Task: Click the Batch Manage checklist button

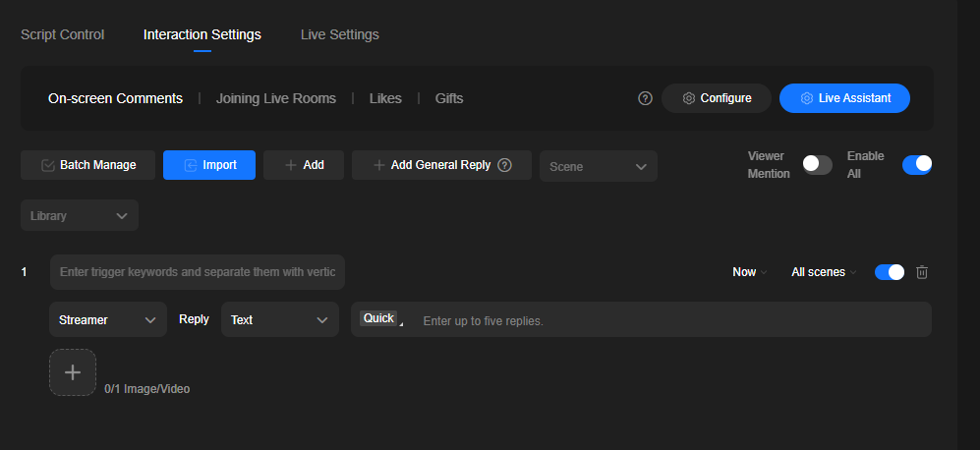Action: [x=87, y=165]
